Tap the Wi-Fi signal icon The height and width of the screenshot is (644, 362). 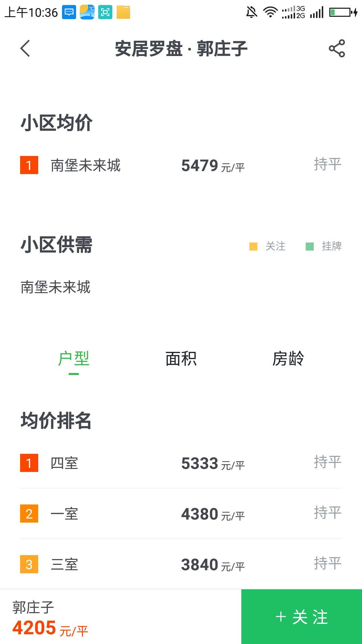click(270, 12)
